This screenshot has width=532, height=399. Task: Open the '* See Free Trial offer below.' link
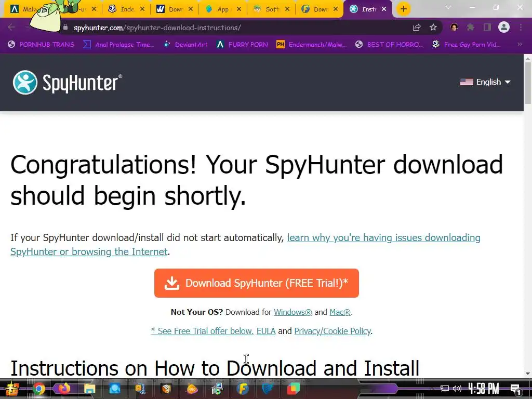(202, 331)
